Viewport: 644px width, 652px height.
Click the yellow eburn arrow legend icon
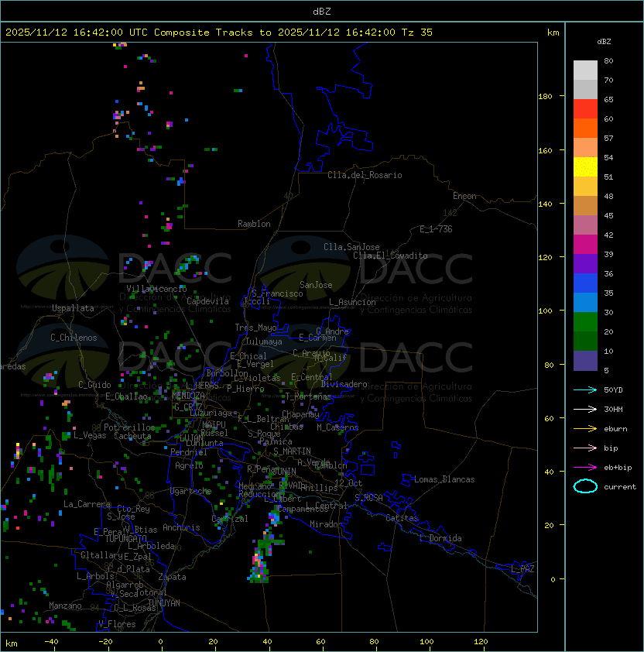click(x=585, y=428)
